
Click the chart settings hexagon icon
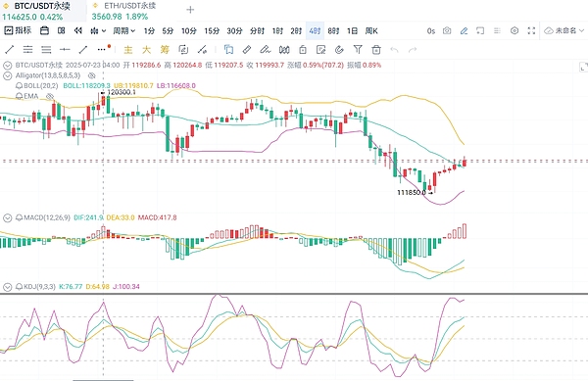514,30
